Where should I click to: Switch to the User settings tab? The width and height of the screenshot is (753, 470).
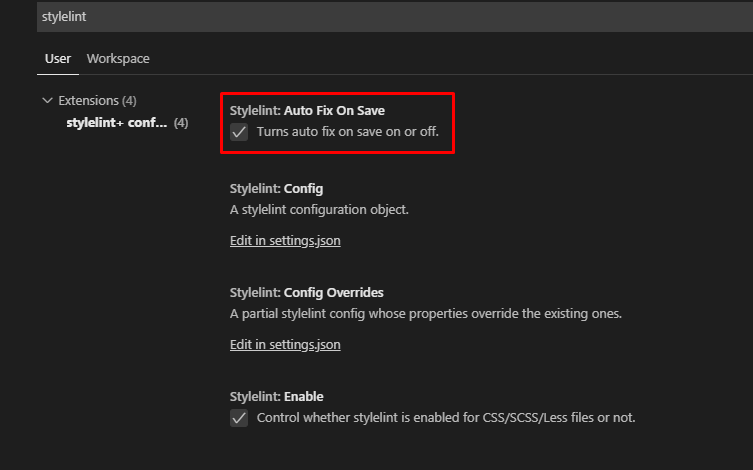point(58,59)
